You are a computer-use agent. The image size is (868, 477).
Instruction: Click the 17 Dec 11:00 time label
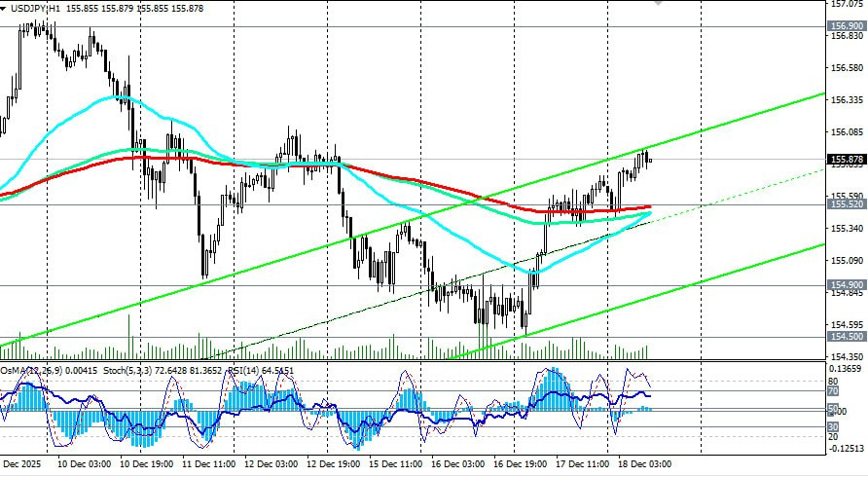pyautogui.click(x=582, y=463)
